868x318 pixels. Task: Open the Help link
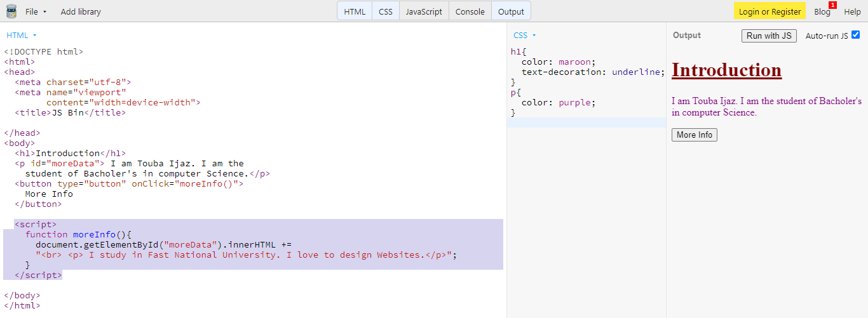852,11
